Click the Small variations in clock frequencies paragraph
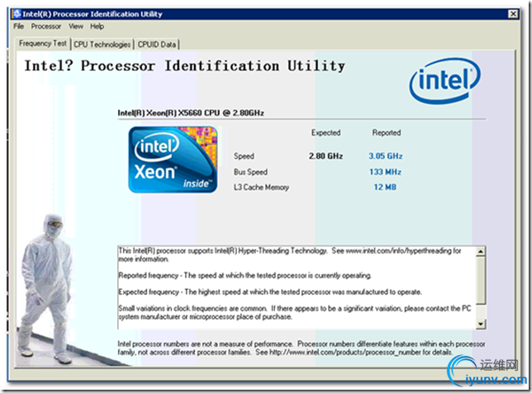The width and height of the screenshot is (532, 393). 294,312
